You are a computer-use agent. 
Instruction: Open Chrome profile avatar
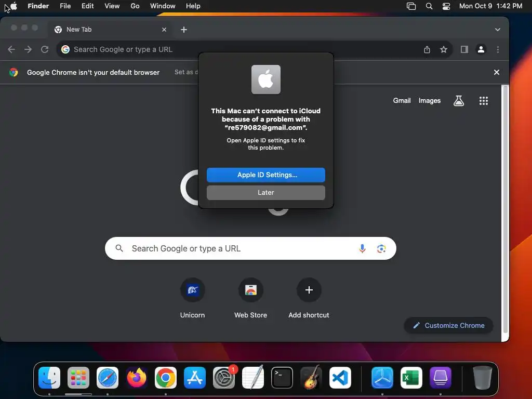tap(481, 49)
